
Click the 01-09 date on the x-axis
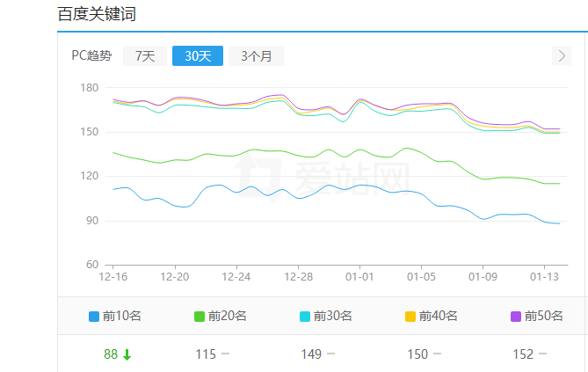[483, 276]
